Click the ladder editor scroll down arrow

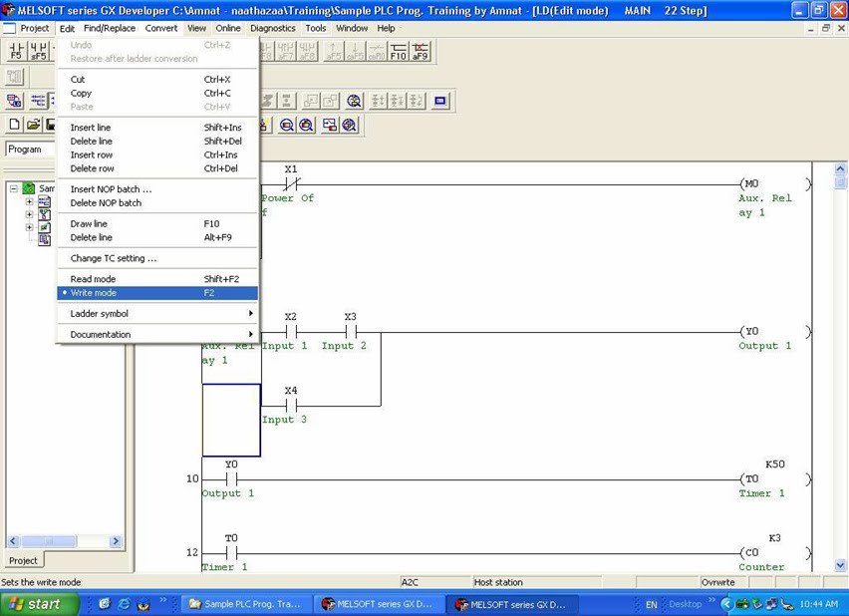[x=840, y=565]
